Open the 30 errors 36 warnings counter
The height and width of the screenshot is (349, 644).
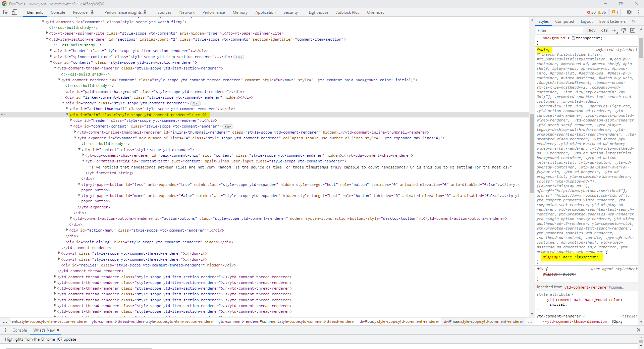[596, 12]
